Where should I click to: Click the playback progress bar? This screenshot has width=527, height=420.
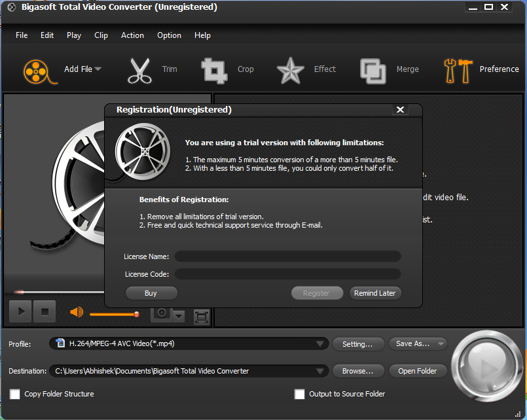(x=59, y=292)
